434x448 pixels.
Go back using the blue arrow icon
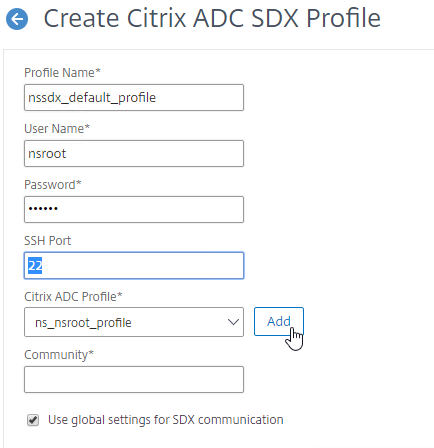(17, 19)
